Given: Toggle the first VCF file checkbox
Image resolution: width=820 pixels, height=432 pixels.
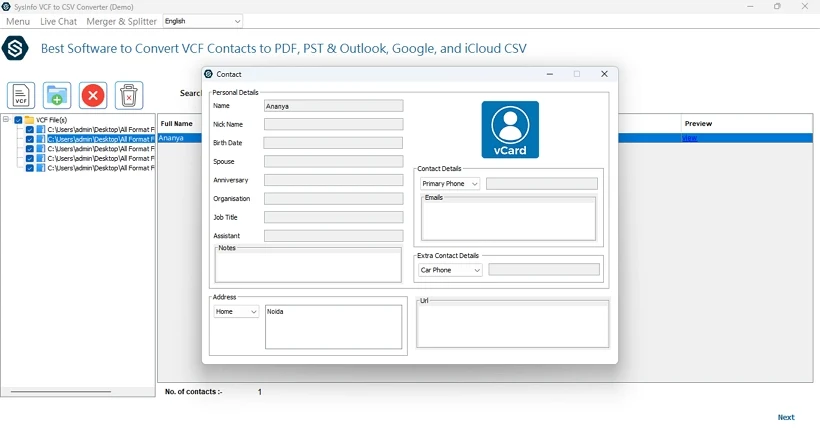Looking at the screenshot, I should pyautogui.click(x=30, y=130).
